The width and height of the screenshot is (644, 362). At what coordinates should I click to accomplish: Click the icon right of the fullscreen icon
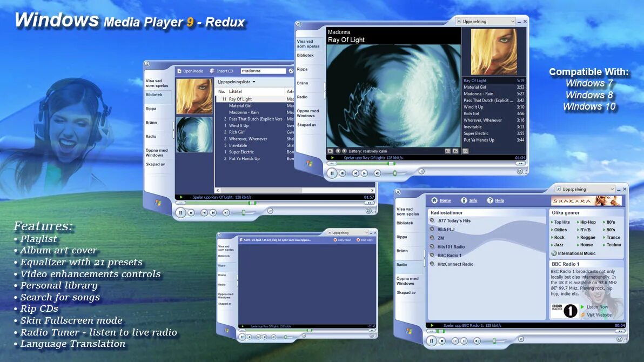[455, 151]
